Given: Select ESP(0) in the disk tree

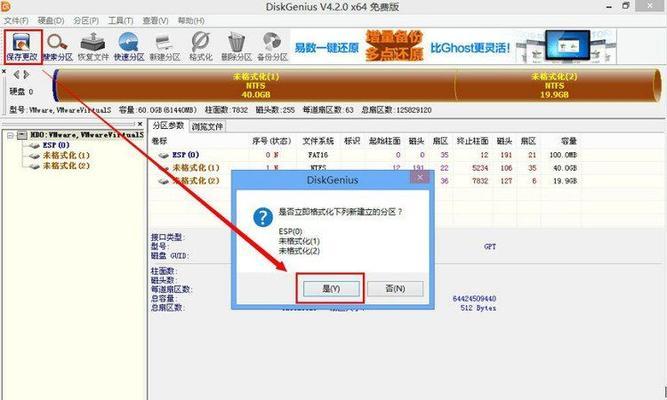Looking at the screenshot, I should pos(56,145).
